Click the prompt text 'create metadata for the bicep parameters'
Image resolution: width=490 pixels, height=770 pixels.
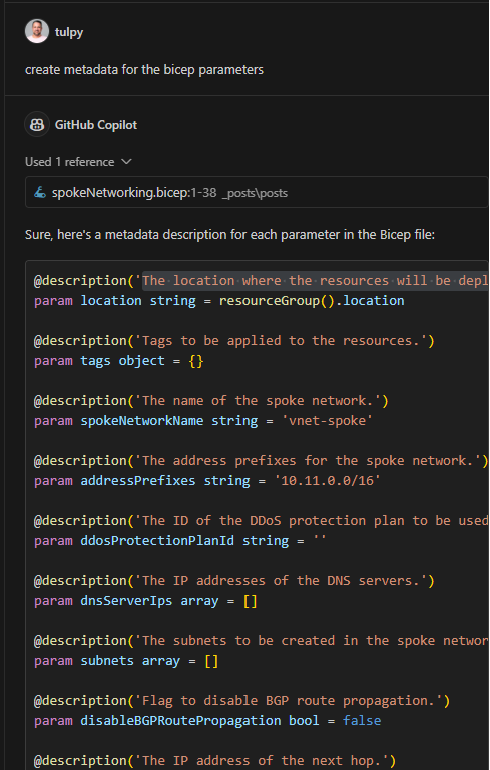click(x=144, y=70)
